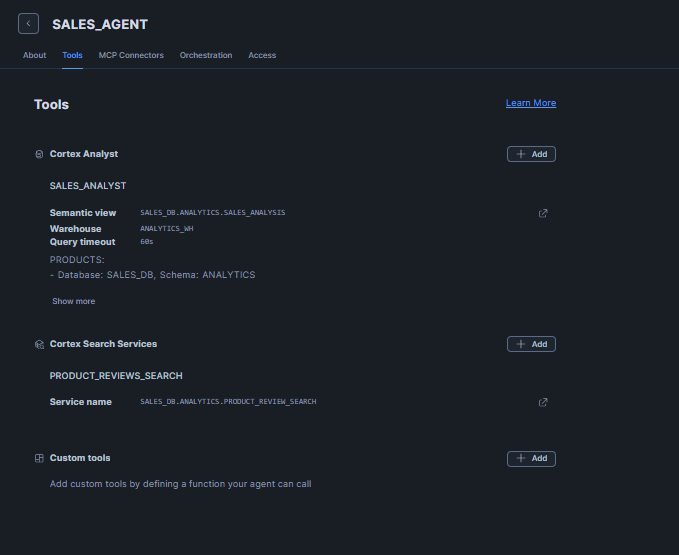Go to the Orchestration tab
Viewport: 679px width, 555px height.
point(206,55)
